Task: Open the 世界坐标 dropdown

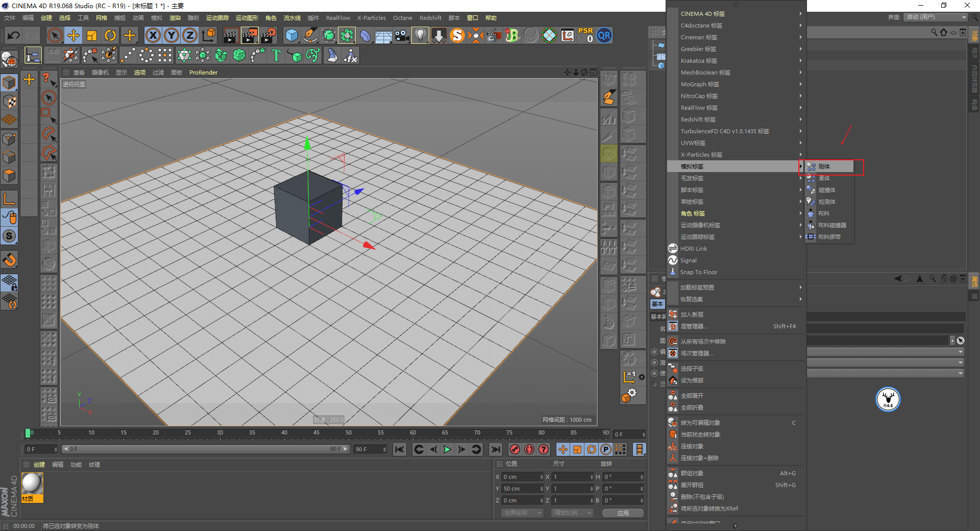Action: click(522, 513)
